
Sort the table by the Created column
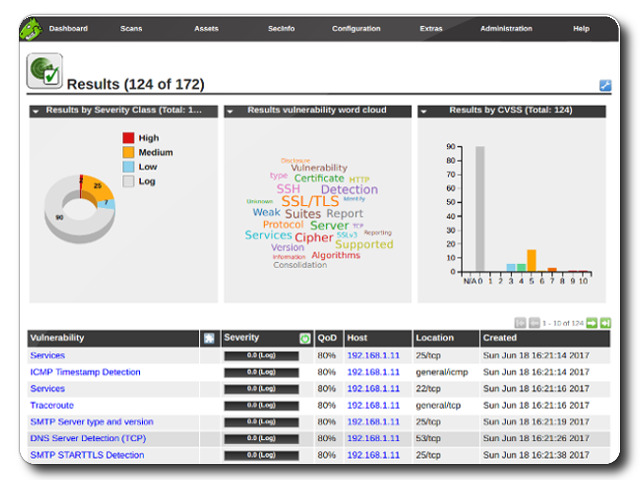(500, 339)
